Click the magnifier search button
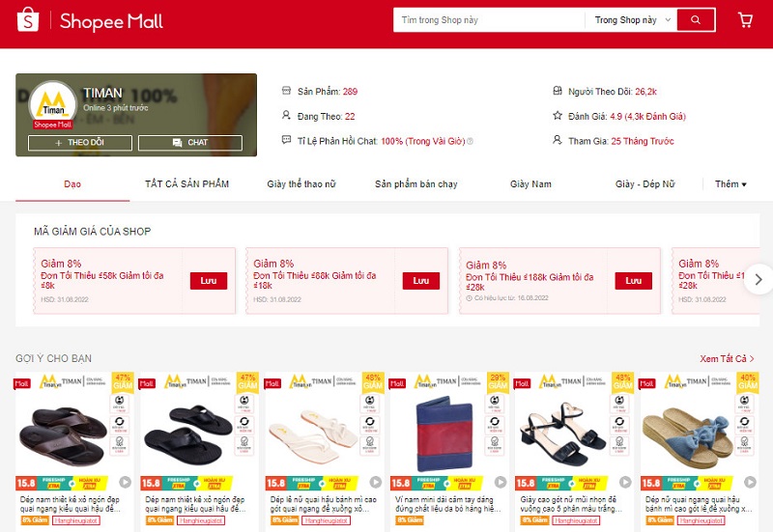Screen dimensions: 773x532 pyautogui.click(x=696, y=19)
